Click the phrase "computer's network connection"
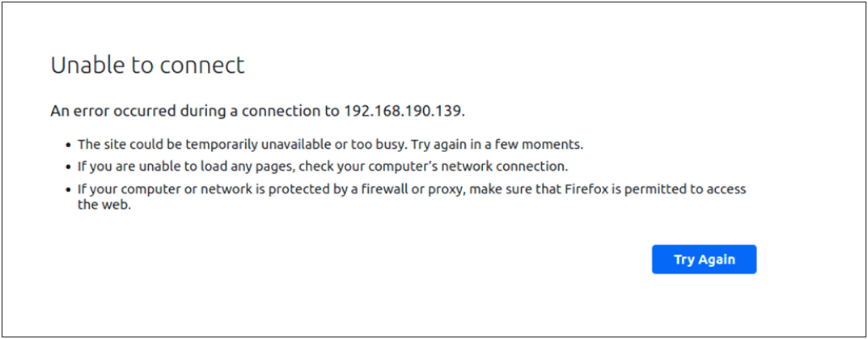 (479, 167)
